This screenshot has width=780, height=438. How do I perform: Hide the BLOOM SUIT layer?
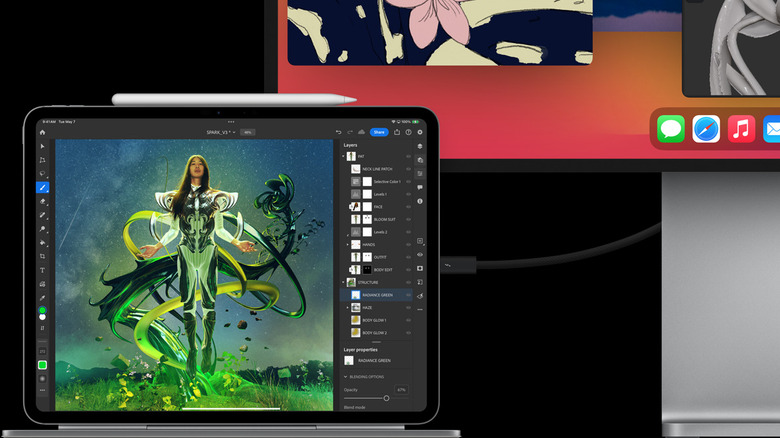(x=408, y=219)
